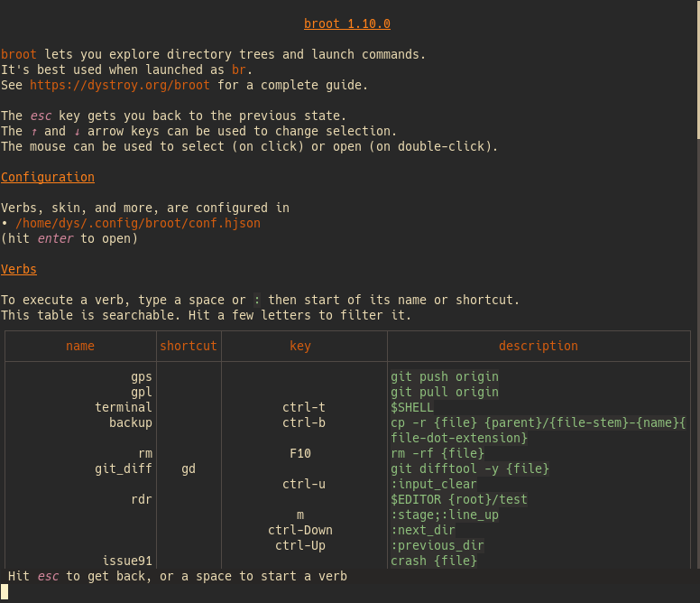Viewport: 700px width, 603px height.
Task: Select the terminal verb name
Action: tap(124, 407)
